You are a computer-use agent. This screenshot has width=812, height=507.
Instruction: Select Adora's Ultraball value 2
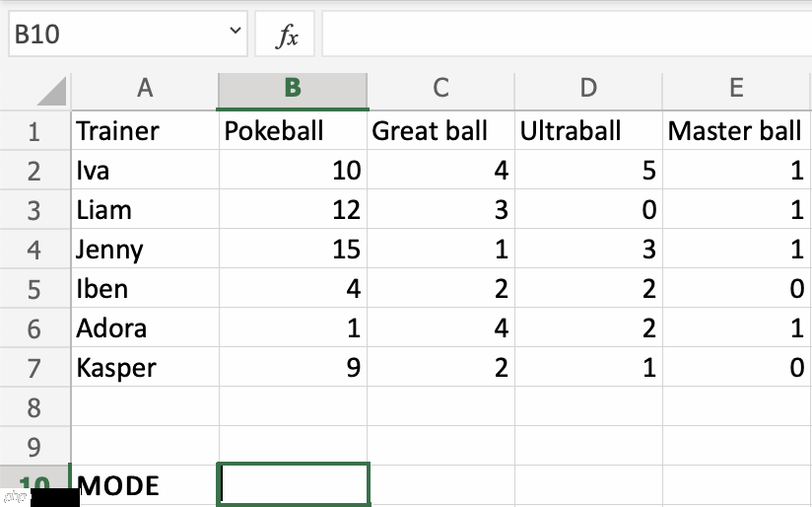(x=588, y=327)
